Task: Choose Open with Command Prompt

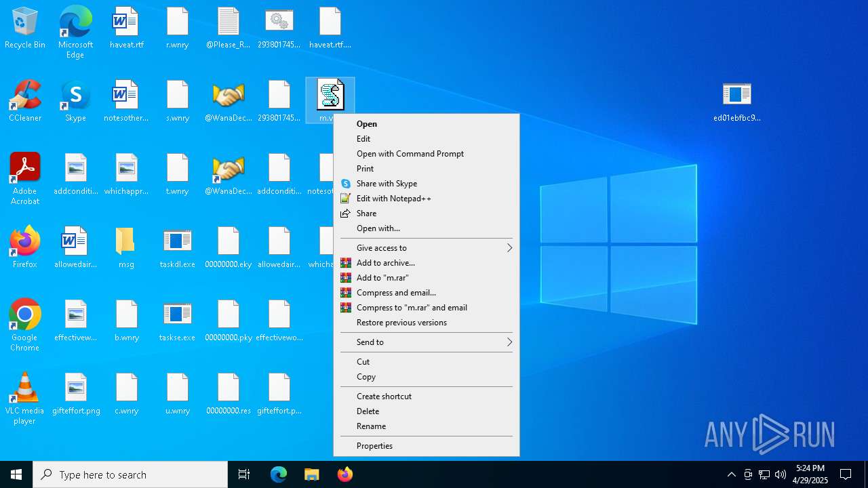Action: coord(427,154)
